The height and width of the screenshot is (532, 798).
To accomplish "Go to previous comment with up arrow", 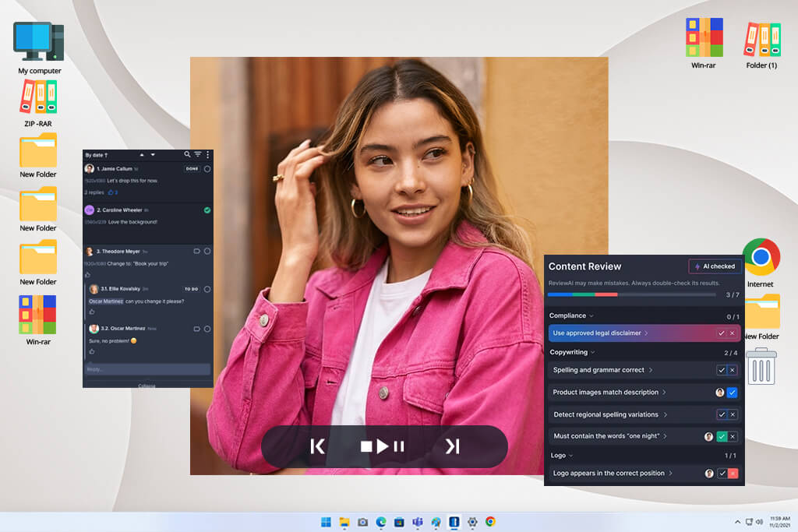I will pyautogui.click(x=142, y=155).
